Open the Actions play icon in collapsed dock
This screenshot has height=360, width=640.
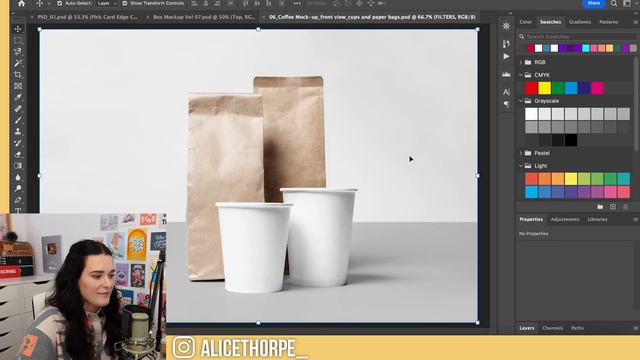pos(506,56)
